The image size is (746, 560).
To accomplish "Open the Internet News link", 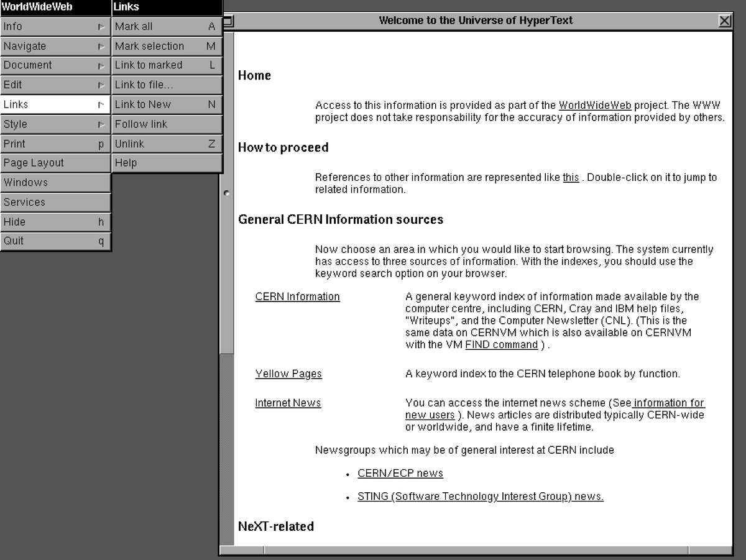I will pyautogui.click(x=288, y=403).
